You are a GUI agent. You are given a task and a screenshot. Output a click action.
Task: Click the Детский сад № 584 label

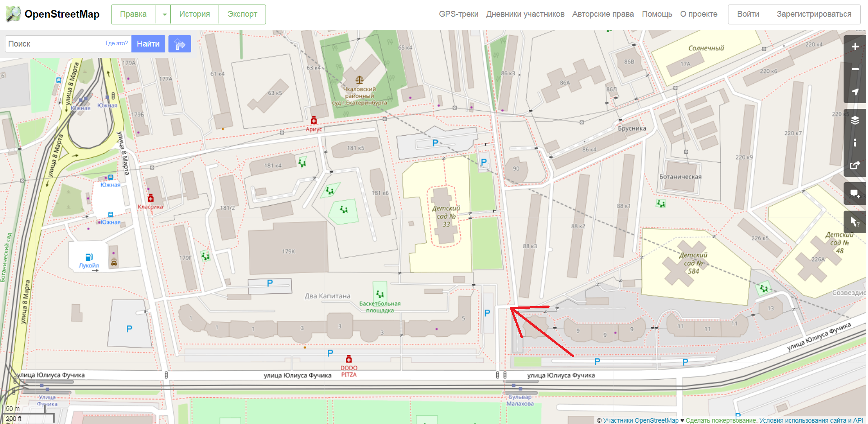693,263
